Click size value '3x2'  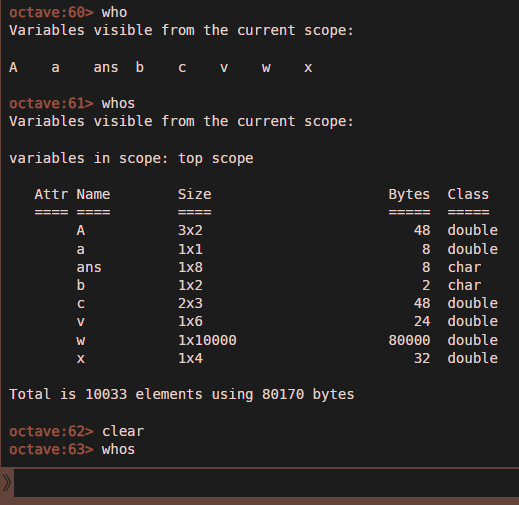(x=190, y=230)
